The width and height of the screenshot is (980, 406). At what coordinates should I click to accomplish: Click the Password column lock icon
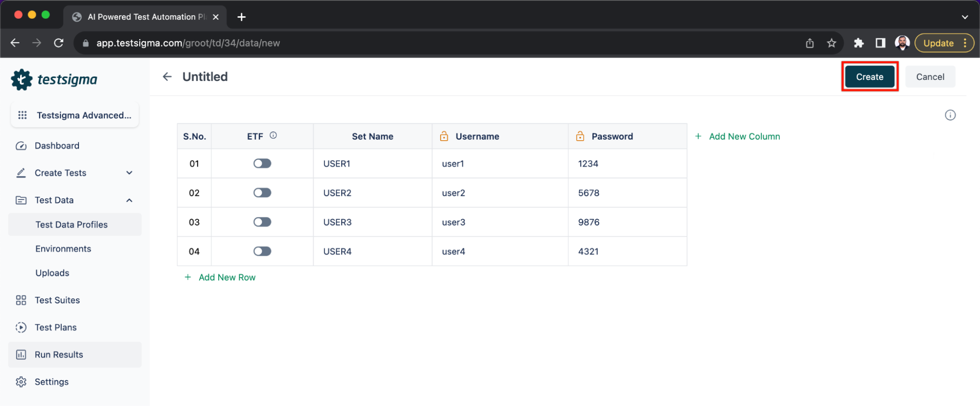point(580,136)
